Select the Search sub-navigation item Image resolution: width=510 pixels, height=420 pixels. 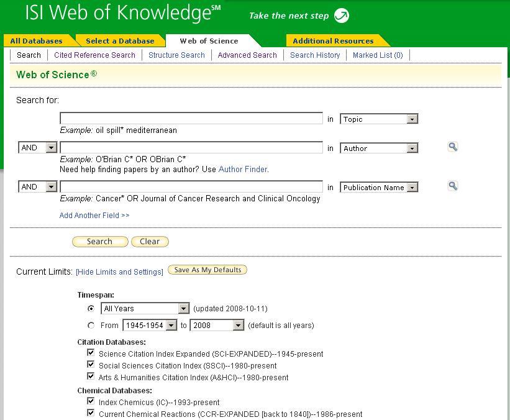29,55
